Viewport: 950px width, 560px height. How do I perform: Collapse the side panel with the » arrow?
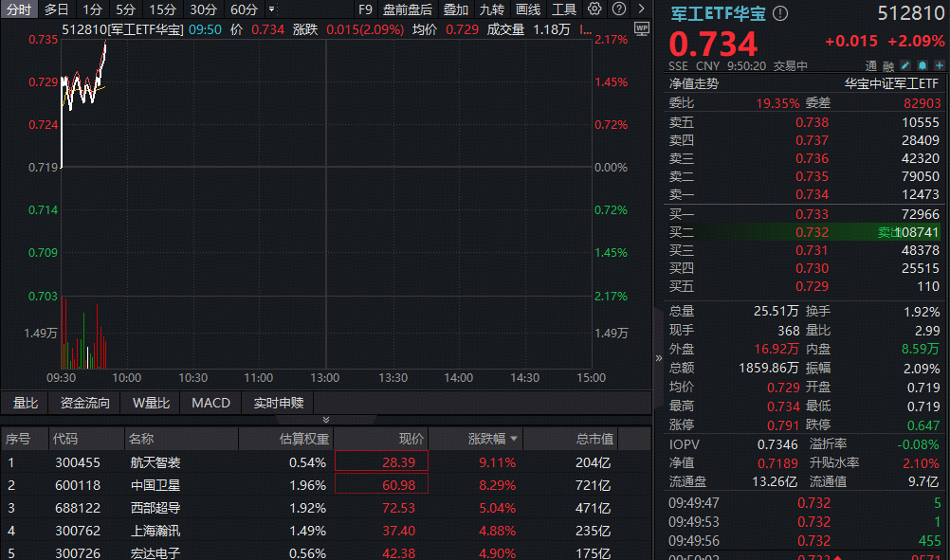tap(659, 358)
